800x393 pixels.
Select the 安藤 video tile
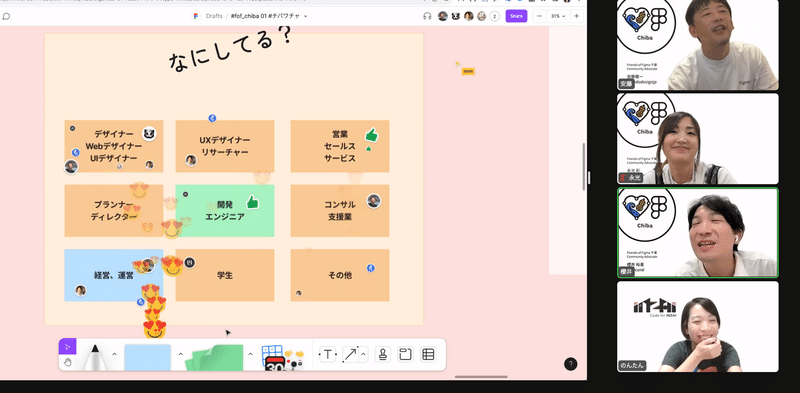[698, 44]
